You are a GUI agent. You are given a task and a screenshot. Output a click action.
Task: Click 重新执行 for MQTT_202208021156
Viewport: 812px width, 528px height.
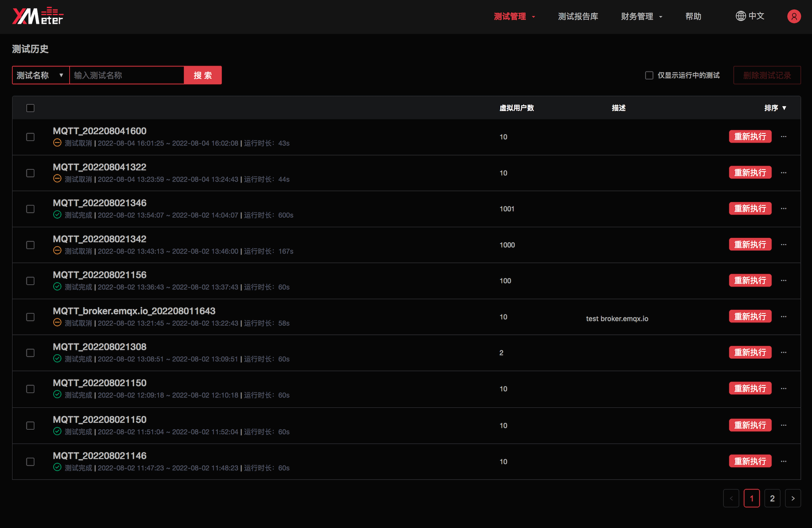point(750,280)
